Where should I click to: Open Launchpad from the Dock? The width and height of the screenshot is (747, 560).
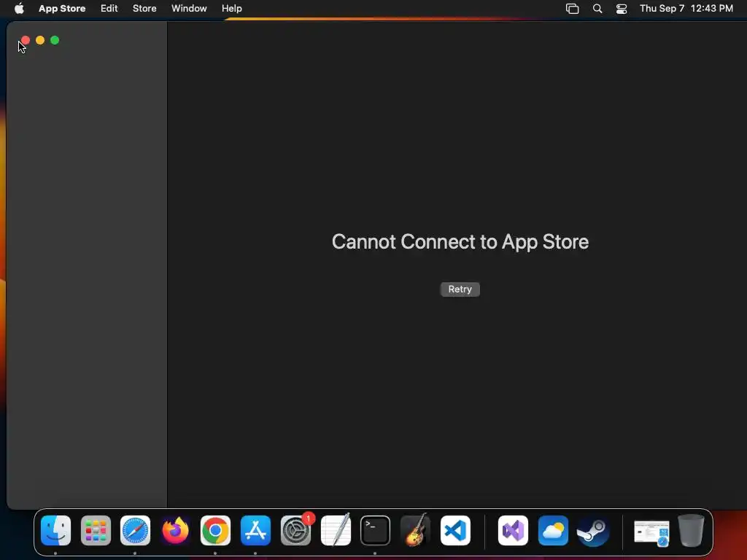pos(96,530)
